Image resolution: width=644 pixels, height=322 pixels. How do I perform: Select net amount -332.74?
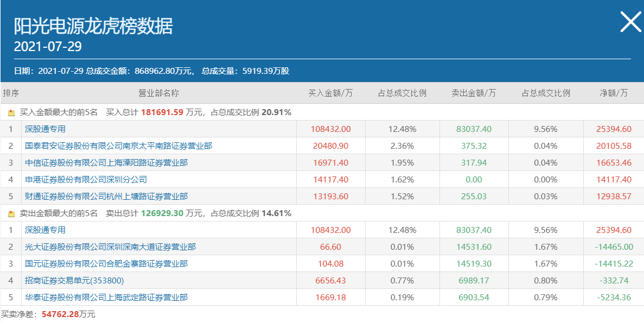pyautogui.click(x=614, y=281)
